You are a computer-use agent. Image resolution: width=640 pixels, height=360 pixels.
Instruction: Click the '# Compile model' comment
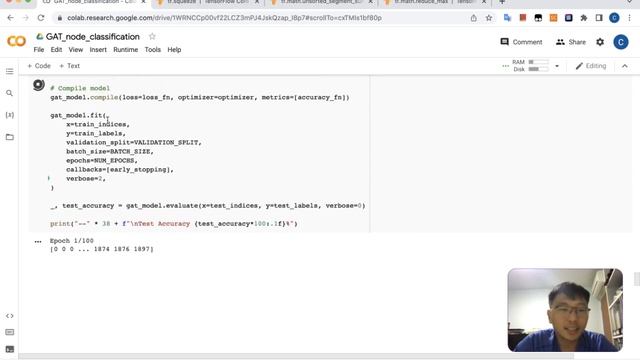tap(80, 88)
